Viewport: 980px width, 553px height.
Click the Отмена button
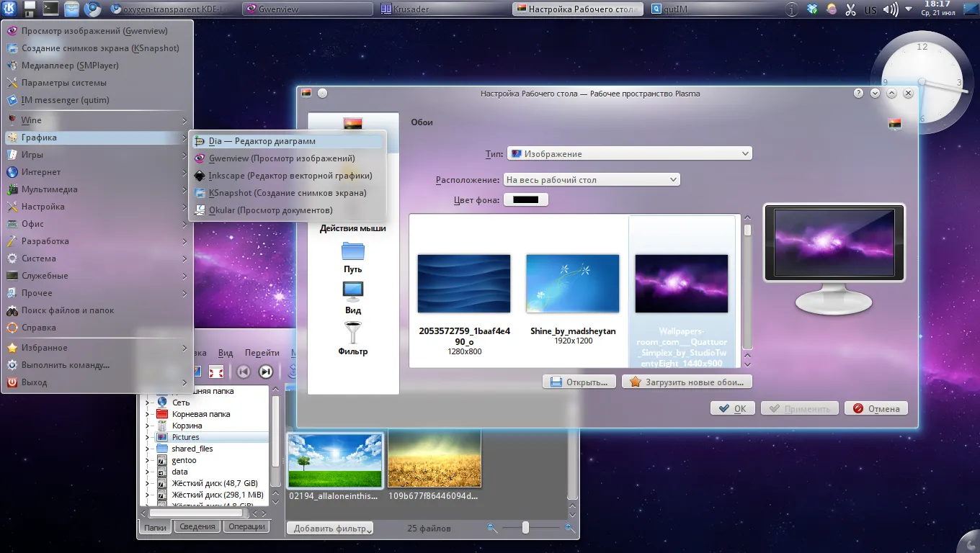tap(876, 408)
